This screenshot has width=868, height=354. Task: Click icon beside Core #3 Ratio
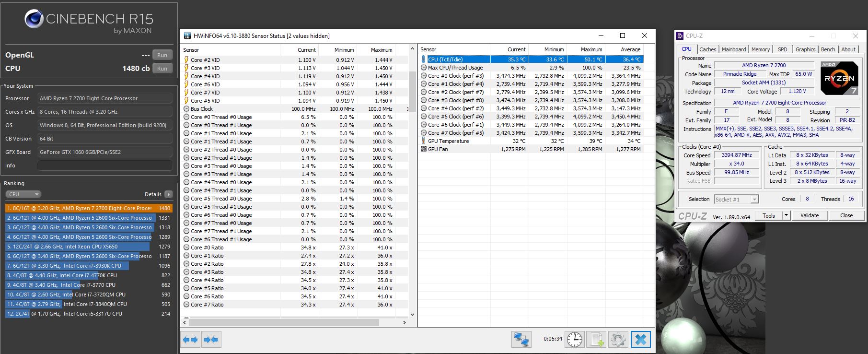[x=186, y=272]
